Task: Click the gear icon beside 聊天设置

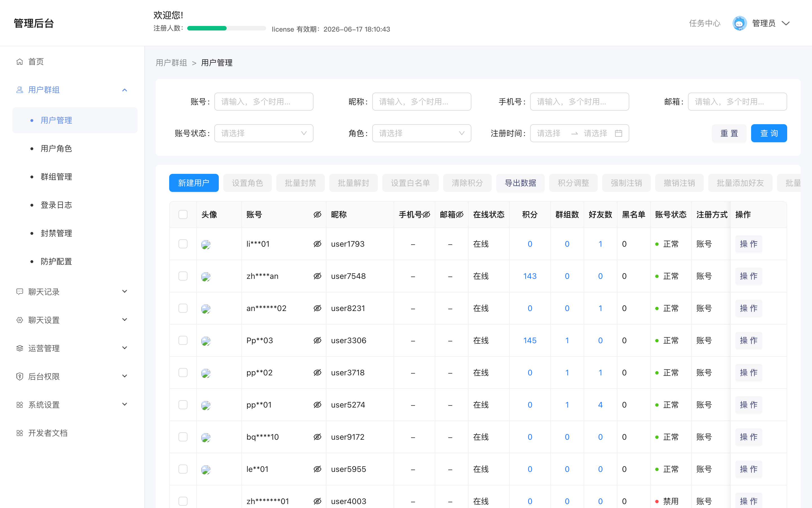Action: (x=20, y=320)
